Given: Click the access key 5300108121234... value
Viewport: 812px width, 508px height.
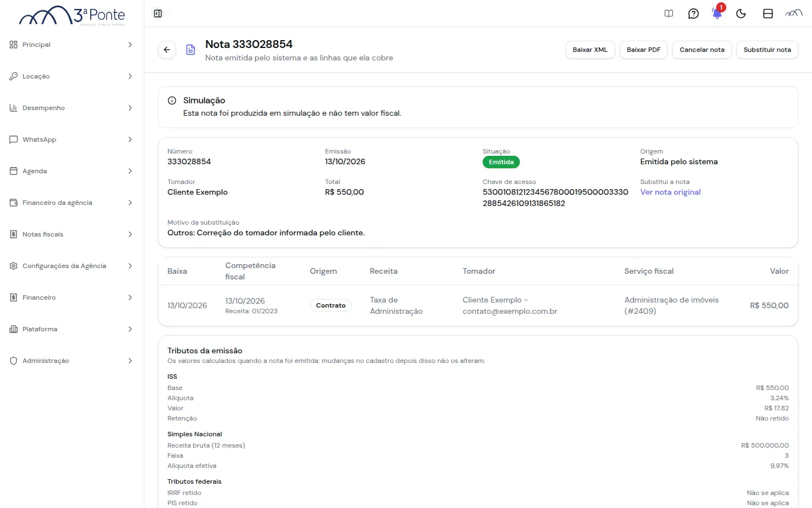Looking at the screenshot, I should click(x=555, y=198).
